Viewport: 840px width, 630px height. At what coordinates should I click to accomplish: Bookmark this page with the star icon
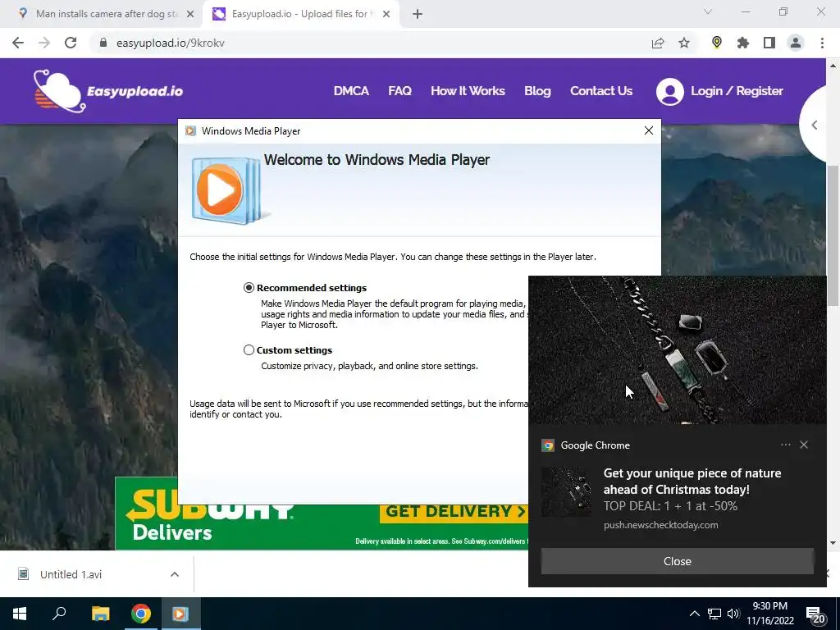click(x=684, y=43)
